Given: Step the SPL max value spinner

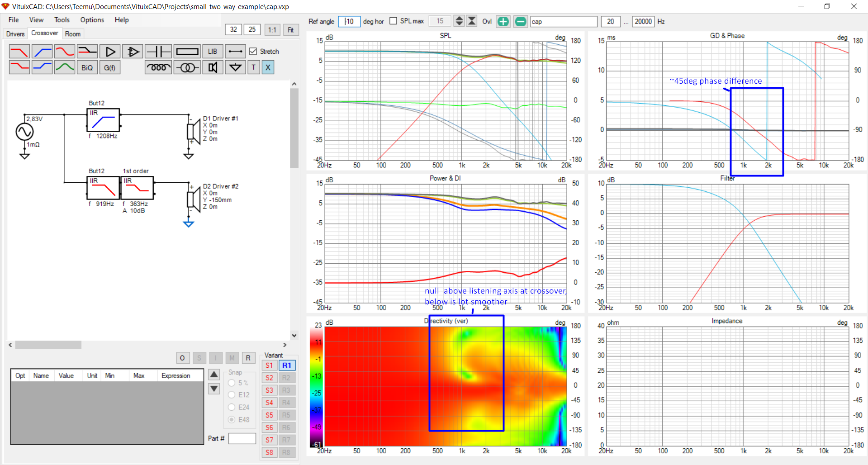Looking at the screenshot, I should click(459, 21).
